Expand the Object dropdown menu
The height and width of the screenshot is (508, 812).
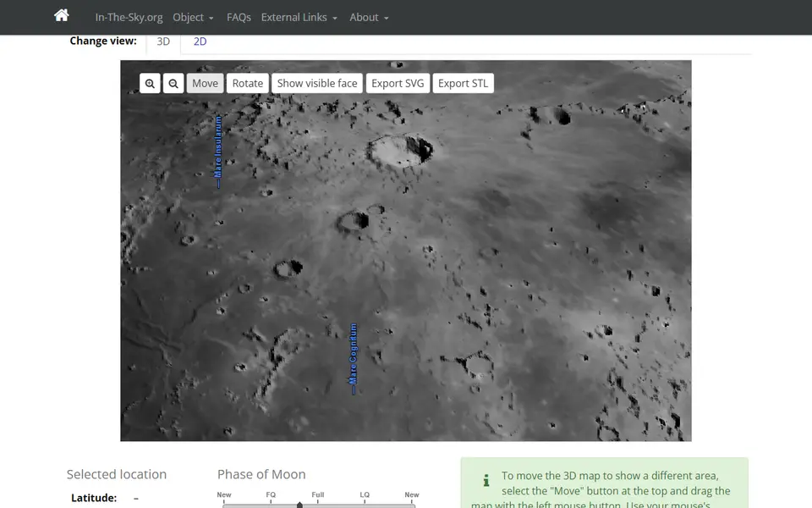[193, 17]
